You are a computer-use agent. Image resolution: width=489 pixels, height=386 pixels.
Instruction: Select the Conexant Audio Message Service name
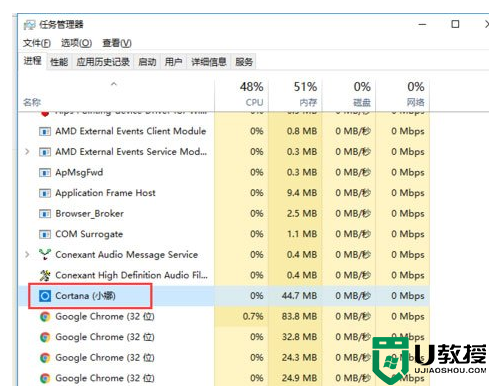127,255
